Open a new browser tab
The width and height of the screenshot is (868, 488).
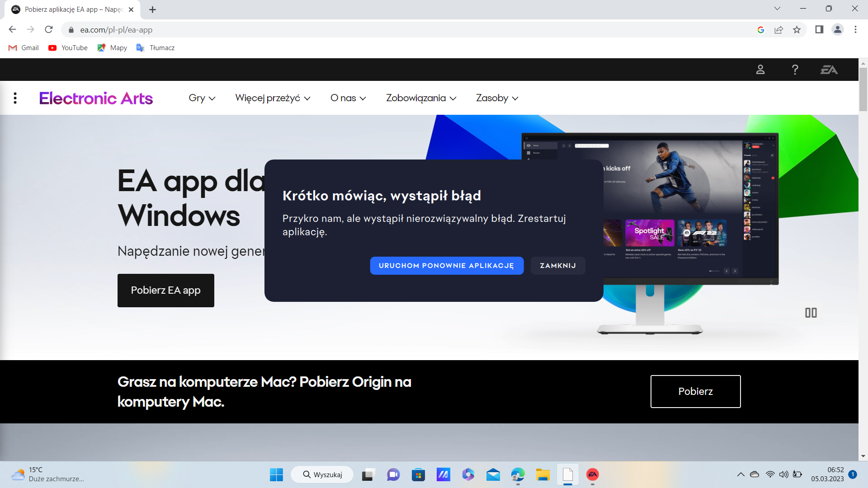coord(152,9)
